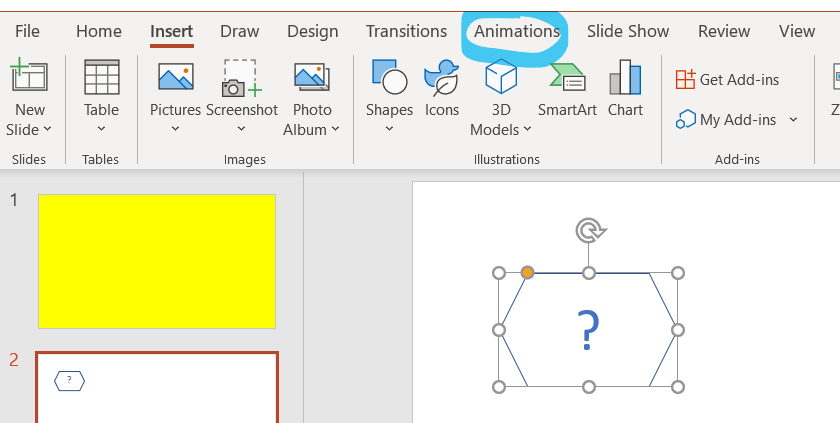Take a Screenshot using the camera icon

[x=241, y=78]
